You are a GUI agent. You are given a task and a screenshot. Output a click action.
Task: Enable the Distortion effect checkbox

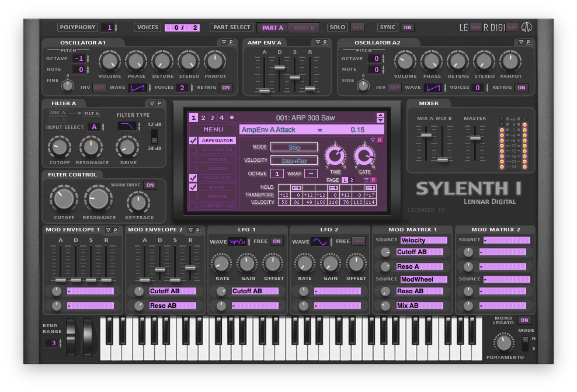[193, 150]
